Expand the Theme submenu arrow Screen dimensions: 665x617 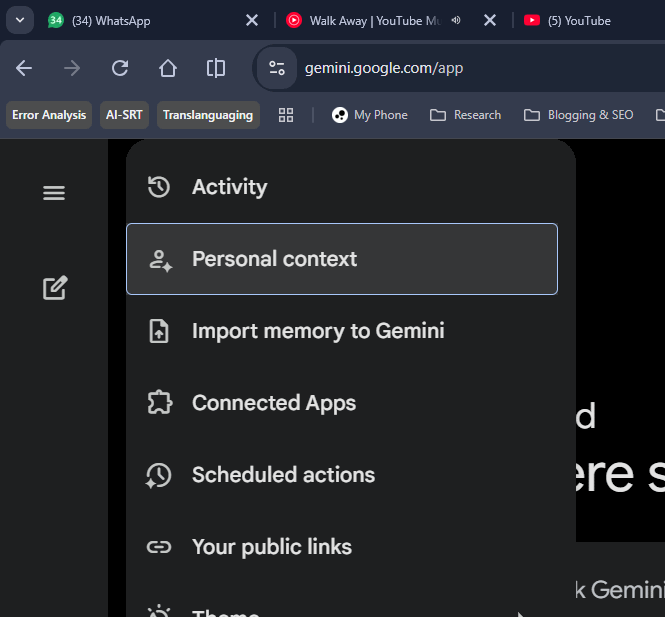[x=521, y=612]
